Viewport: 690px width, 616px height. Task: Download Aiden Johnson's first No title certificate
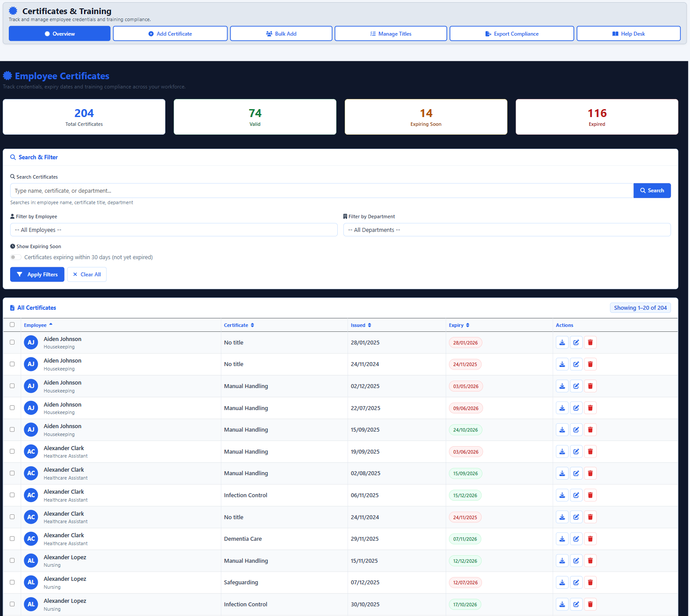(562, 342)
